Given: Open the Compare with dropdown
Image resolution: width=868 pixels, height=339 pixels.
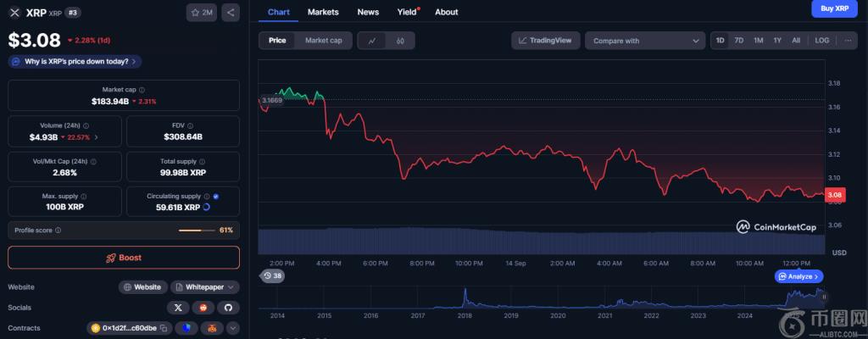Looking at the screenshot, I should (645, 41).
